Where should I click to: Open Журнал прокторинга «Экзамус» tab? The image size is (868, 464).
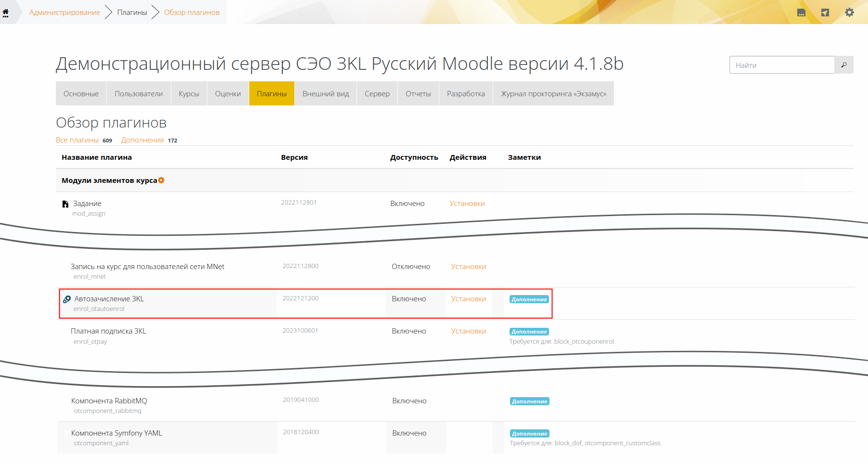click(553, 93)
